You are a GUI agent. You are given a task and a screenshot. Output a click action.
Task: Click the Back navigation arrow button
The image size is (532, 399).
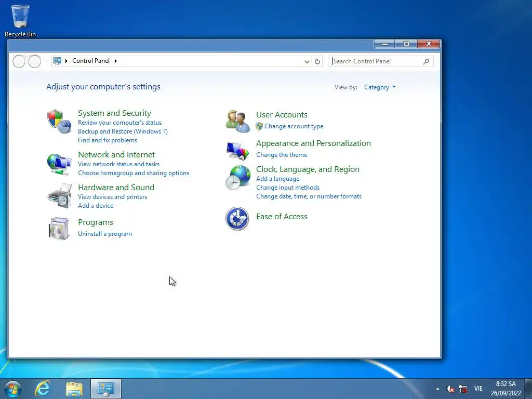tap(19, 61)
